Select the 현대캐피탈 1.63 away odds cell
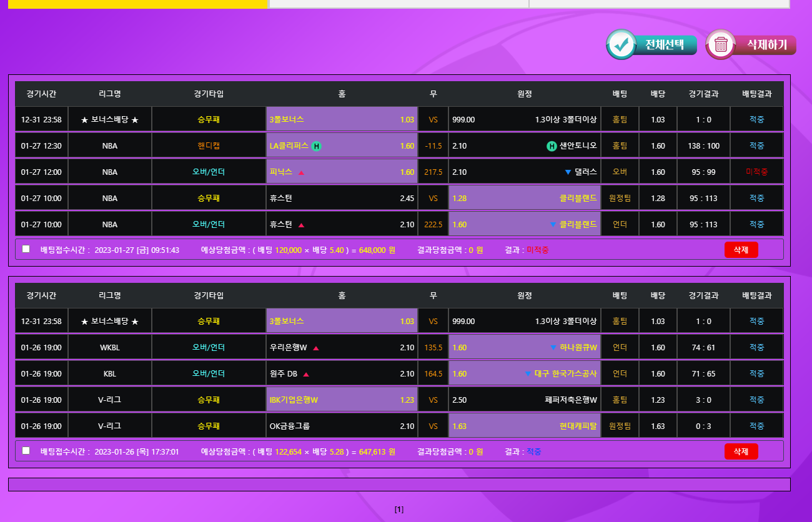 [x=525, y=426]
